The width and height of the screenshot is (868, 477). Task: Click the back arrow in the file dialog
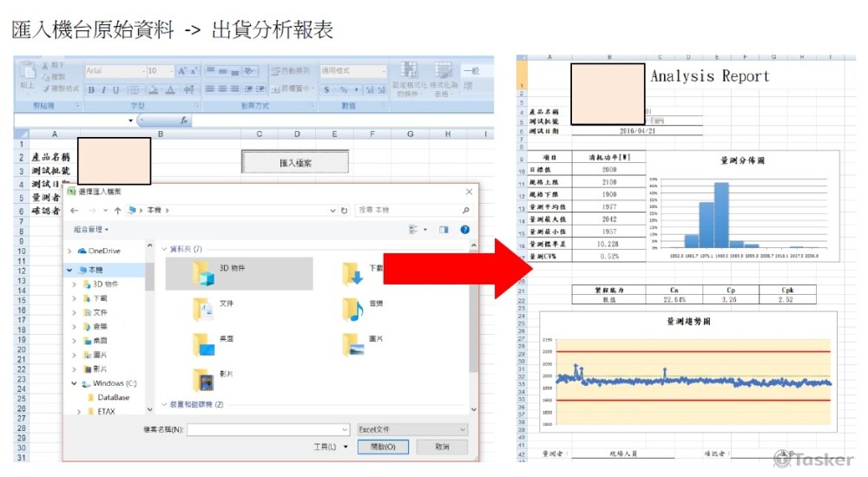coord(74,210)
